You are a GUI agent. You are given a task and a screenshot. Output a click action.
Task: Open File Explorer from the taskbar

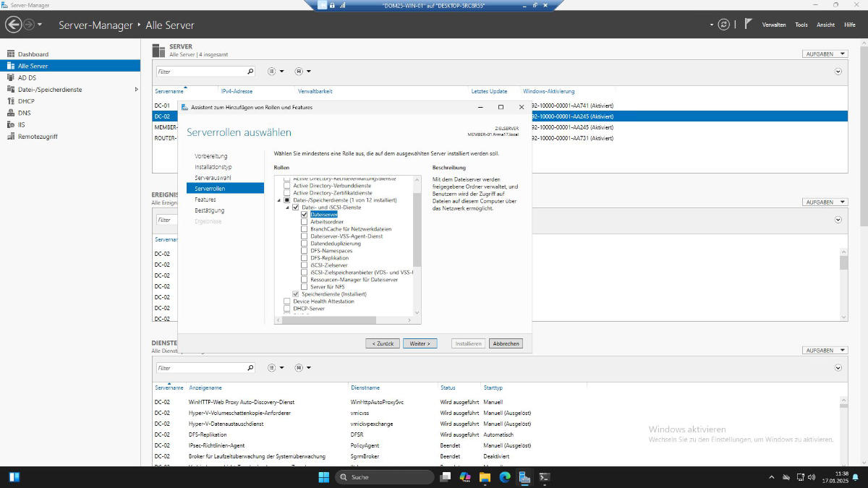[x=485, y=477]
